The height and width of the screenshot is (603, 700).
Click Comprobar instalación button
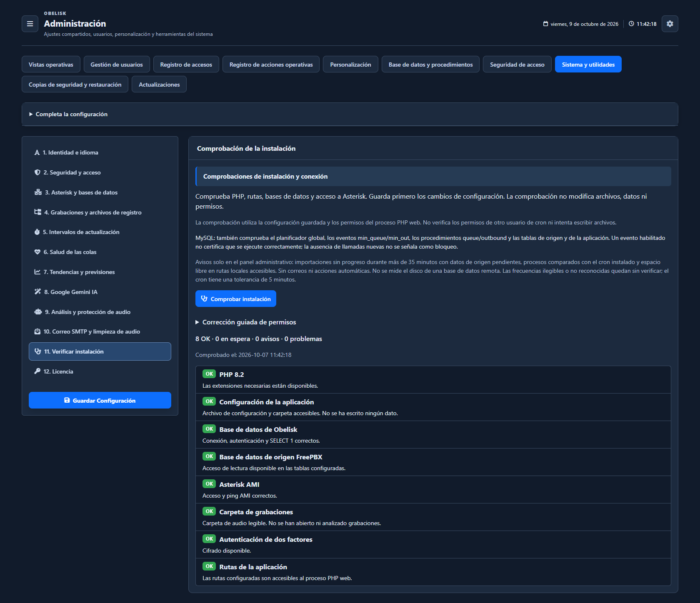pyautogui.click(x=236, y=299)
